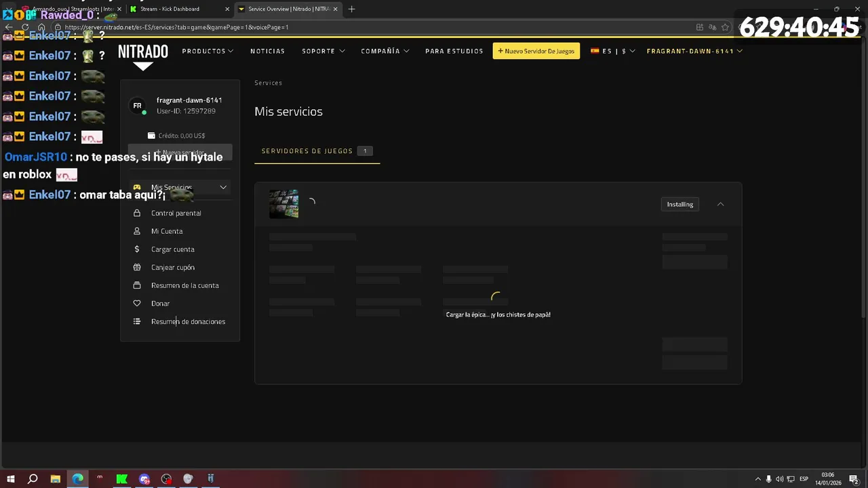
Task: Open File Explorer from the taskbar
Action: [x=55, y=479]
